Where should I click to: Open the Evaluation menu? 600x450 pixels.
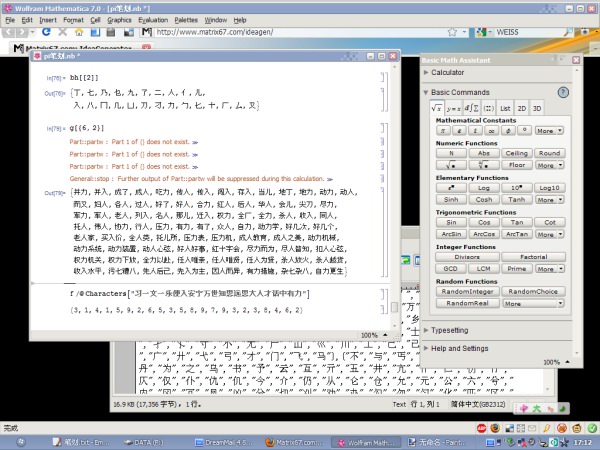[x=153, y=20]
